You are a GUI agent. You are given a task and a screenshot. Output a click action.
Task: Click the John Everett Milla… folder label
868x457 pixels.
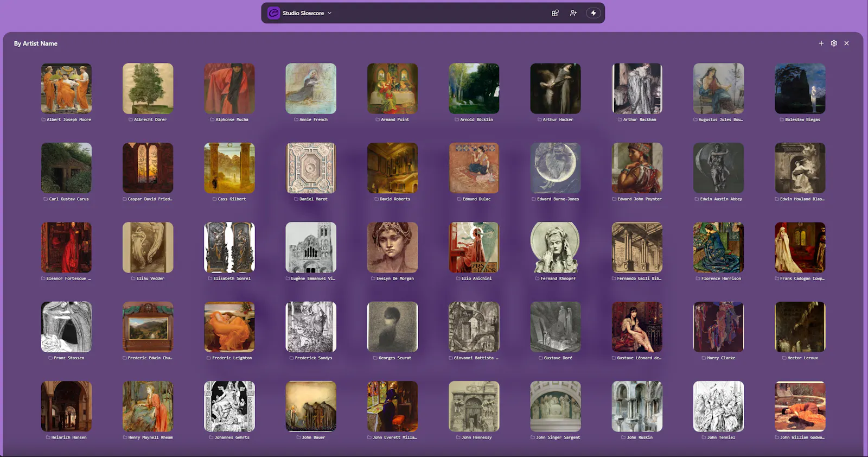392,437
